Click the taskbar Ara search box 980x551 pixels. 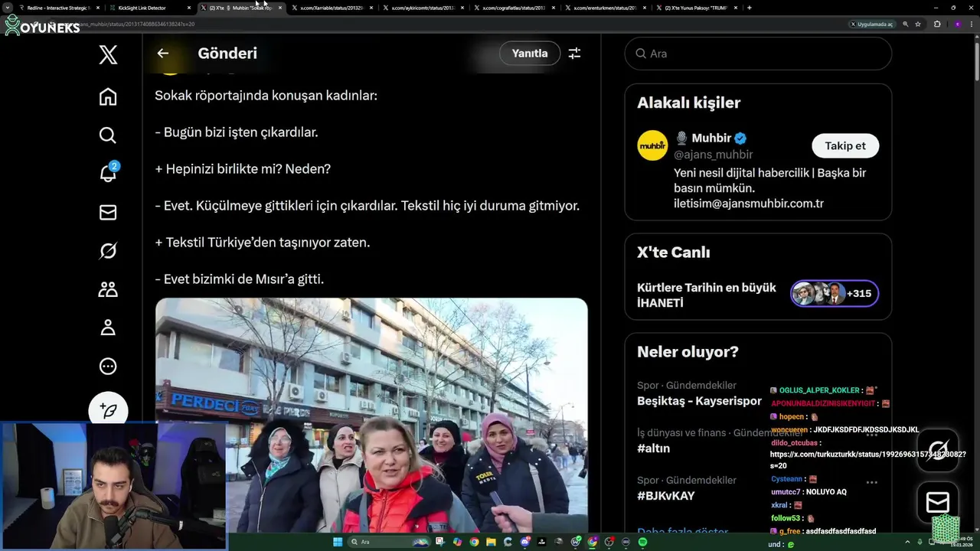[390, 542]
